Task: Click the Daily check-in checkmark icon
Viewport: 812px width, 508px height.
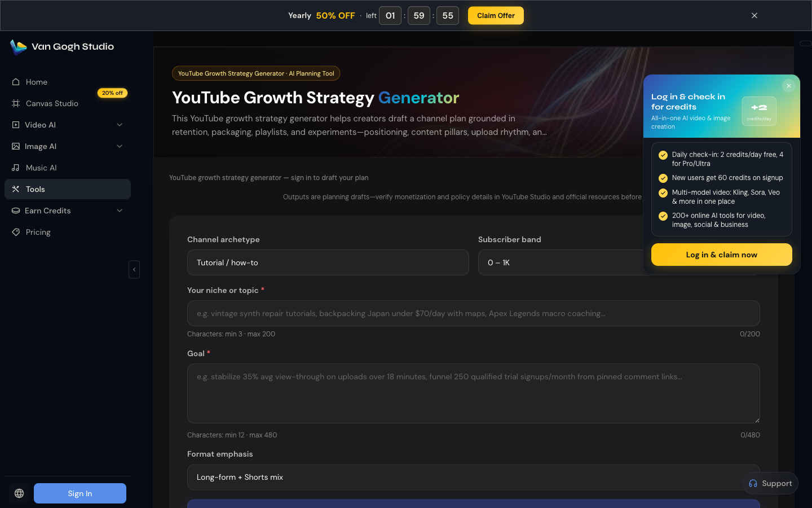Action: (663, 155)
